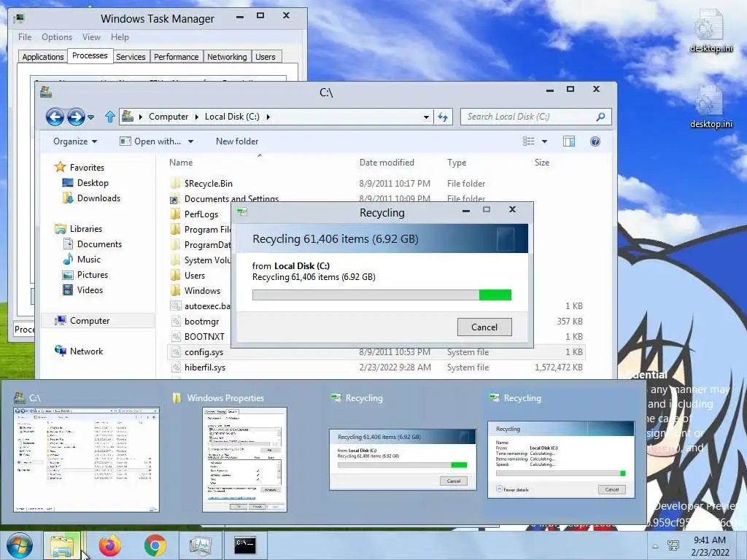Select Libraries in navigation pane
This screenshot has height=560, width=747.
[x=79, y=228]
